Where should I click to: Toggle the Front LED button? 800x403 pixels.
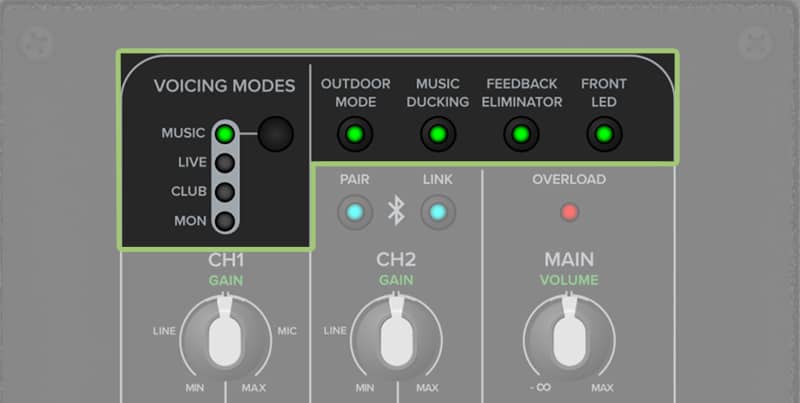(604, 134)
